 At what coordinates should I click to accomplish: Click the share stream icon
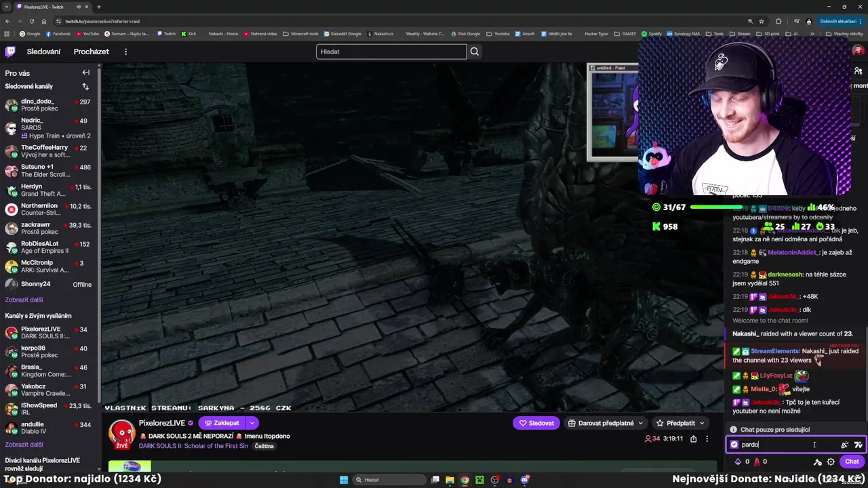click(693, 439)
